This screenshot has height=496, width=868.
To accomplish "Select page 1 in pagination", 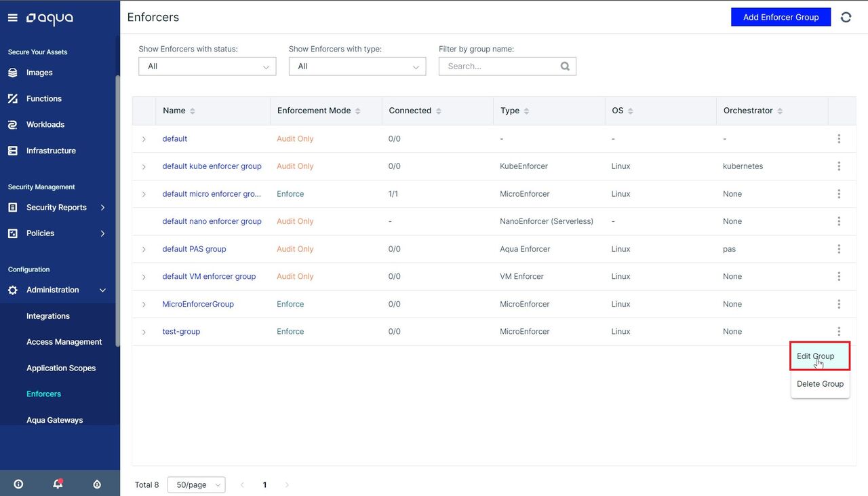I will click(264, 484).
